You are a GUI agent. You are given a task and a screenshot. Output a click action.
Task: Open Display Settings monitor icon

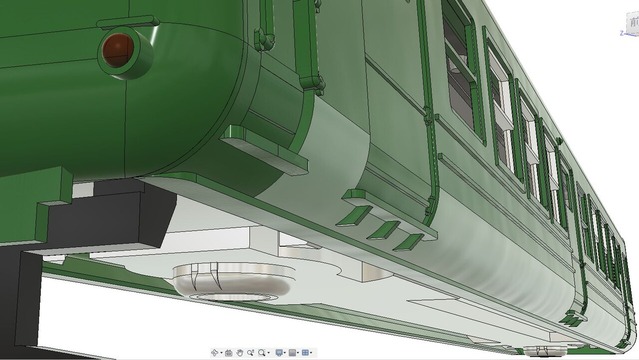279,353
